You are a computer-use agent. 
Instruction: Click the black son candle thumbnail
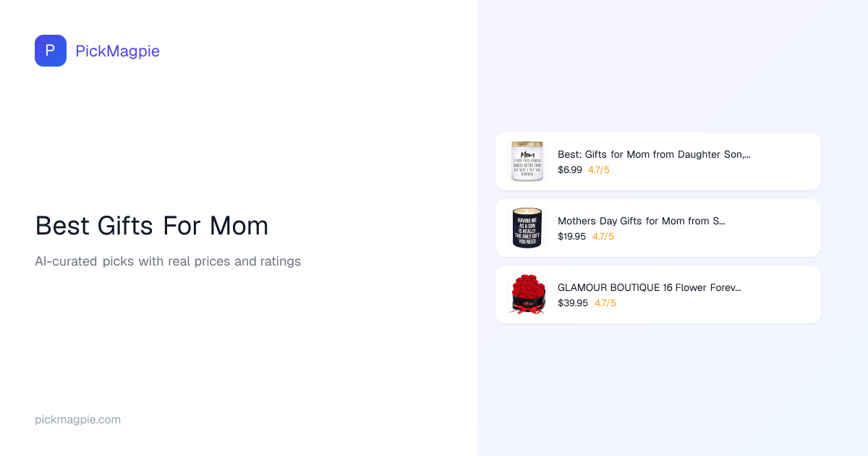(527, 228)
